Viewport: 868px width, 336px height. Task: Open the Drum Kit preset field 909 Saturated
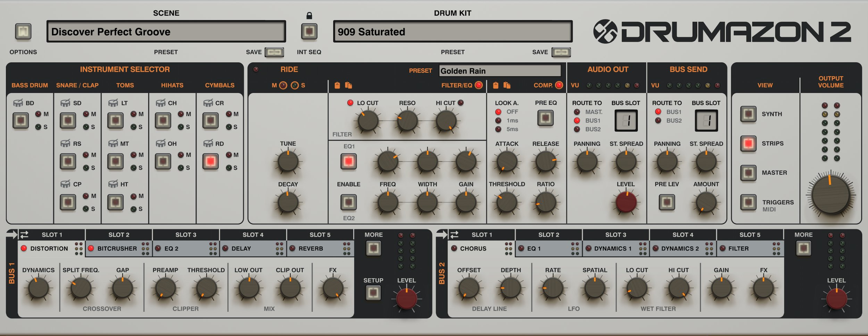click(453, 32)
